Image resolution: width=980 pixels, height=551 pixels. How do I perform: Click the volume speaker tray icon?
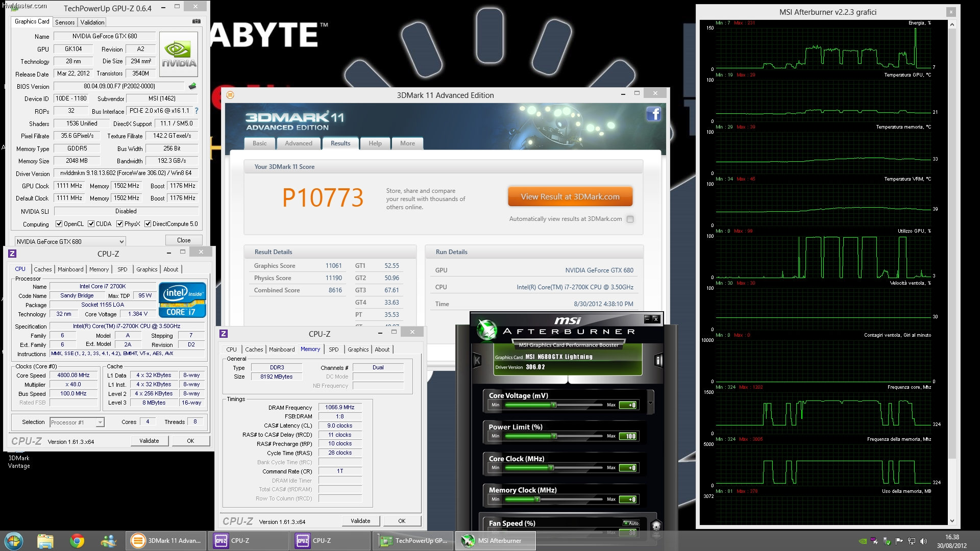(x=923, y=541)
